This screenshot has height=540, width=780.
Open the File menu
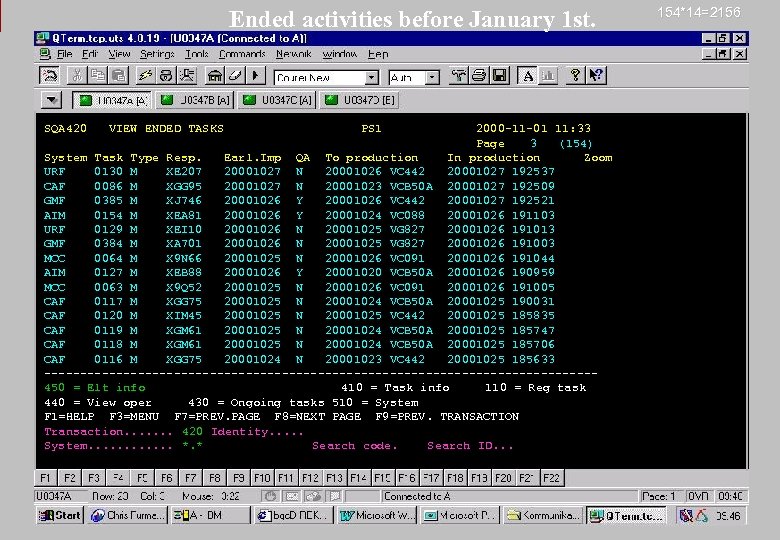[x=65, y=54]
